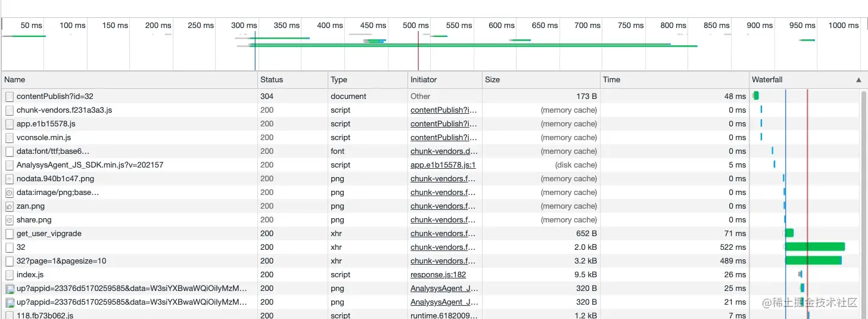Click the 500 ms timeline tick
The image size is (868, 319).
[415, 25]
